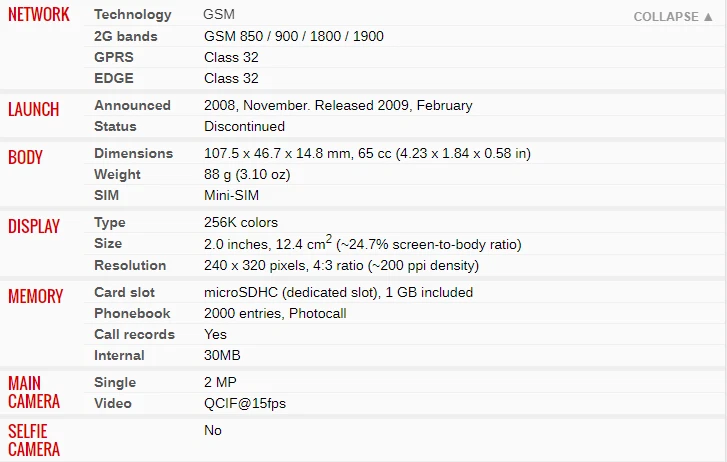Open the GPRS info link
727x462 pixels.
(114, 57)
